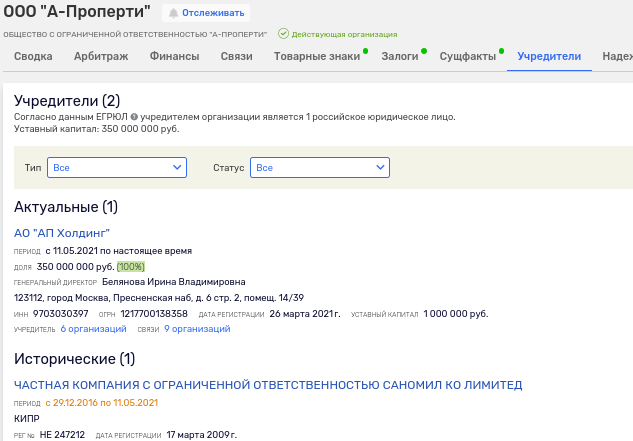
Task: Switch to the Залоги tab
Action: tap(400, 56)
